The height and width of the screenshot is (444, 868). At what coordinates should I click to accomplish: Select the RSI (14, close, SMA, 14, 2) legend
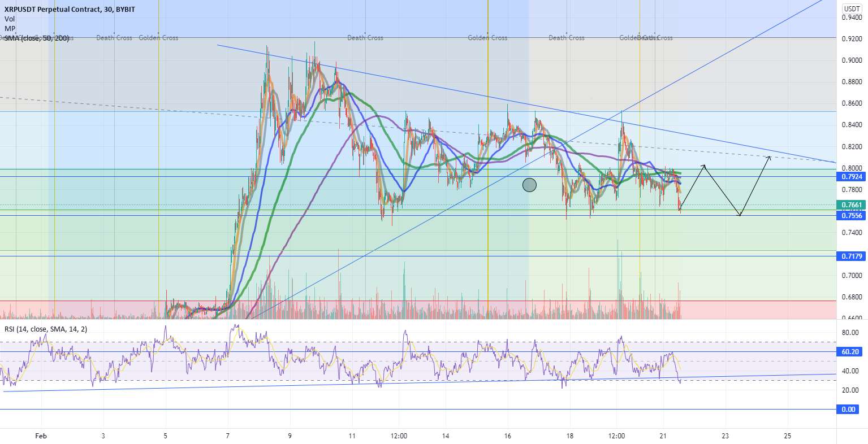pos(46,329)
